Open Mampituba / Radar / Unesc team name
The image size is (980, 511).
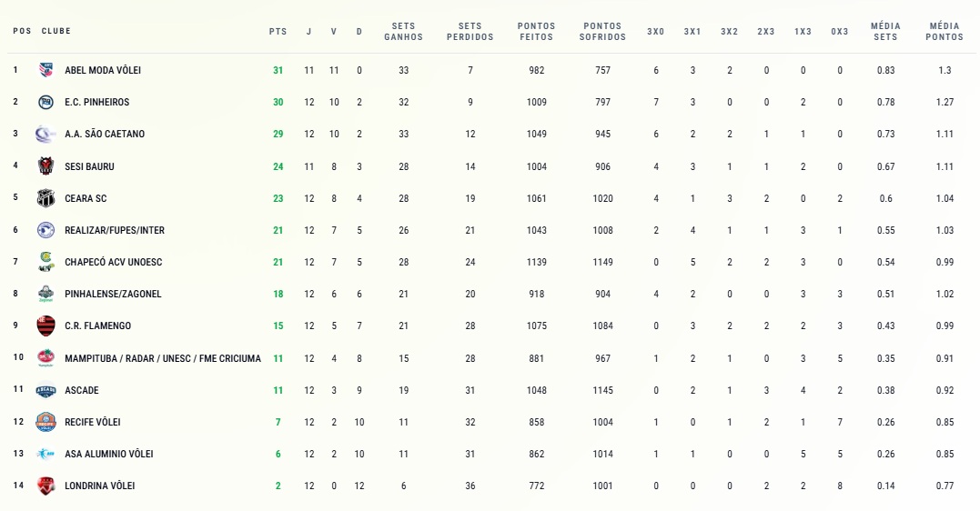pyautogui.click(x=162, y=358)
